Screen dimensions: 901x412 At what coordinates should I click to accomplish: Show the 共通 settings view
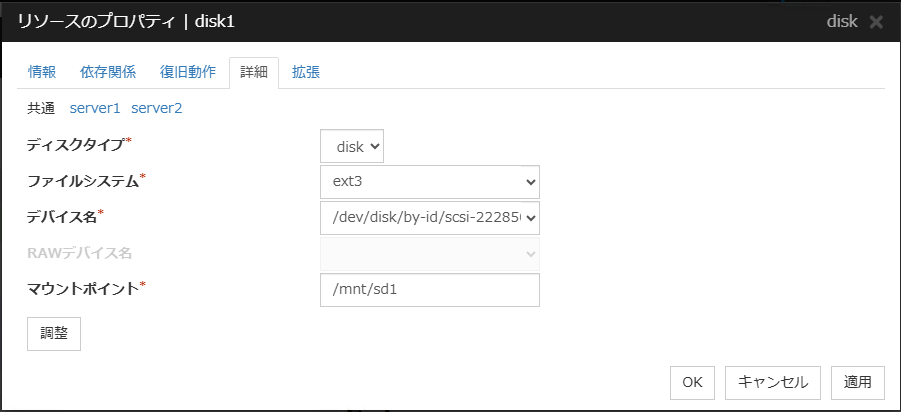coord(41,108)
